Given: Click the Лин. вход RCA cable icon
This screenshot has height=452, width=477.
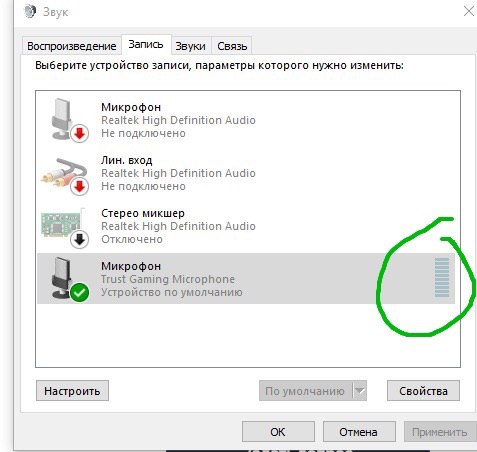Looking at the screenshot, I should (65, 176).
